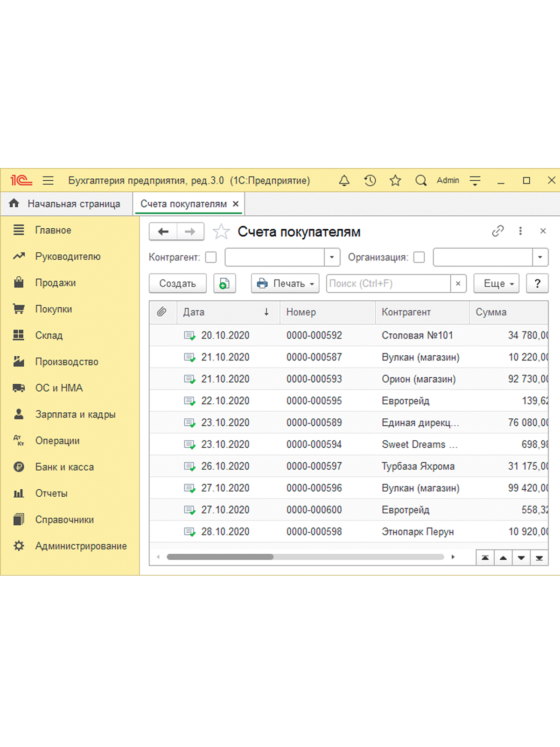560x747 pixels.
Task: Click Отчеты bar chart icon
Action: (19, 493)
